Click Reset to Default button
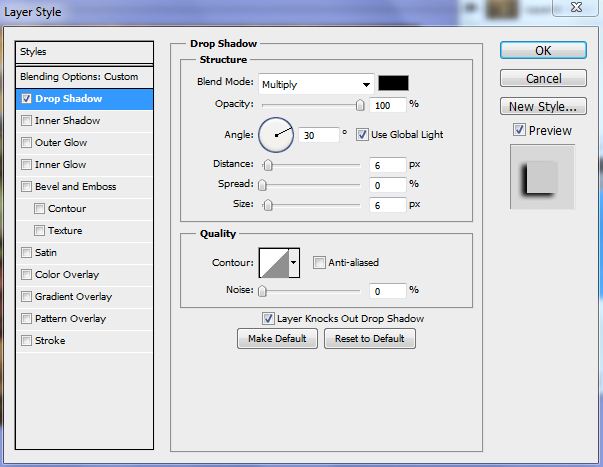Screen dimensions: 603x467 pyautogui.click(x=370, y=339)
